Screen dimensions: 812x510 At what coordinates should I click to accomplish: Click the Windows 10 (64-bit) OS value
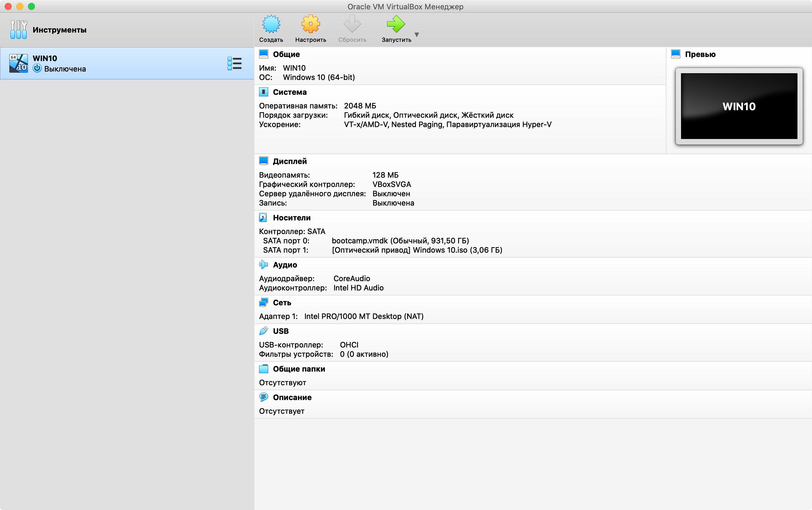click(319, 77)
